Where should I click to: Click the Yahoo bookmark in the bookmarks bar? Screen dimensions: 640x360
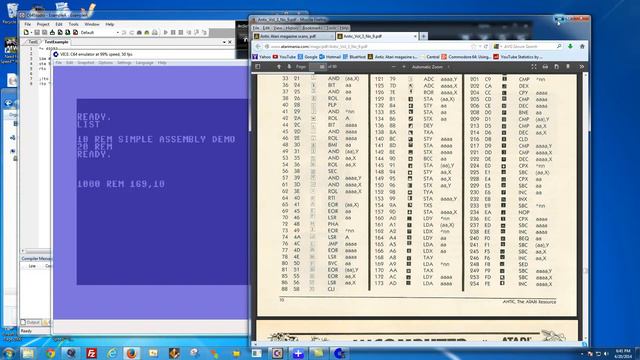(262, 57)
